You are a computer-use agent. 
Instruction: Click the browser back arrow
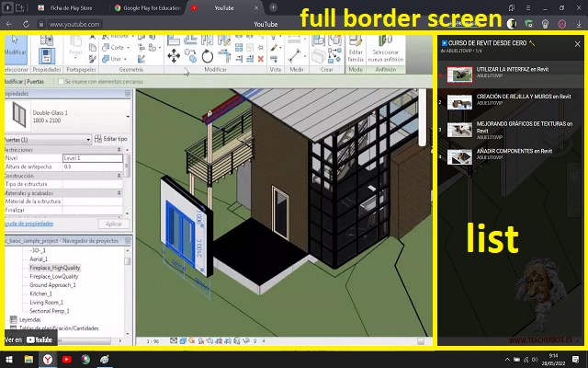coord(9,24)
